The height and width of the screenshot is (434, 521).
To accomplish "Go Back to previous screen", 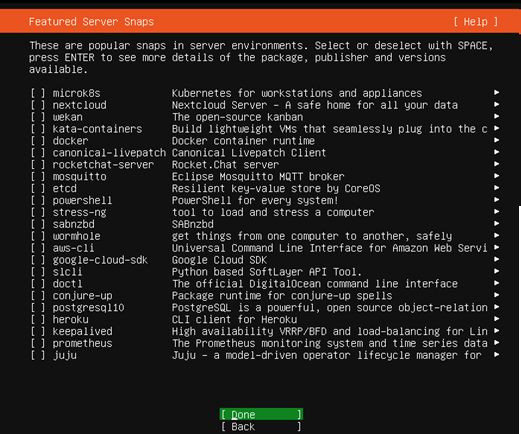I will (261, 427).
